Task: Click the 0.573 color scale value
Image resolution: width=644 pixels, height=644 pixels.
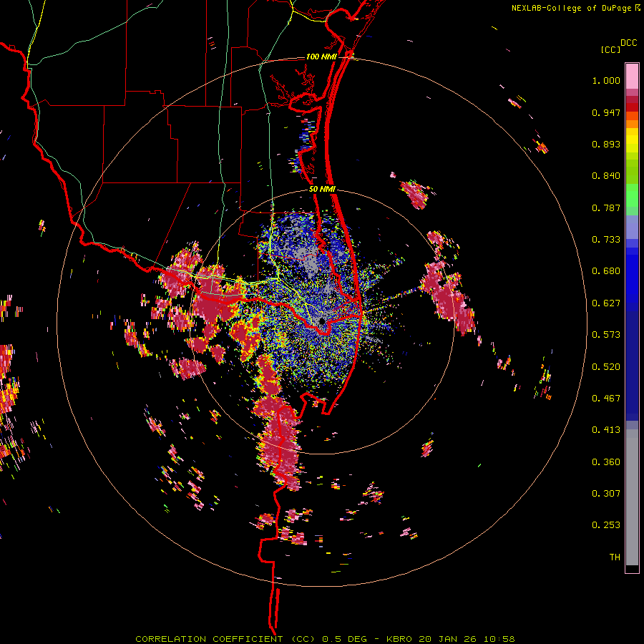Action: click(x=606, y=335)
